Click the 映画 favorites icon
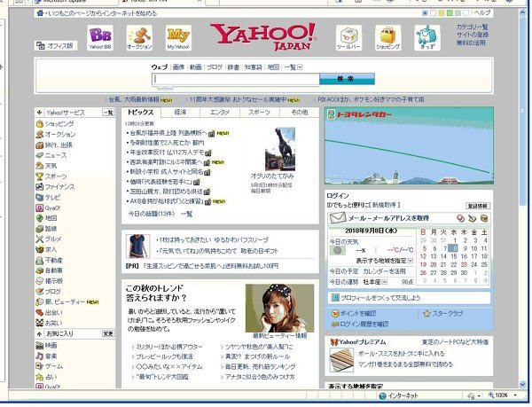 tap(40, 346)
